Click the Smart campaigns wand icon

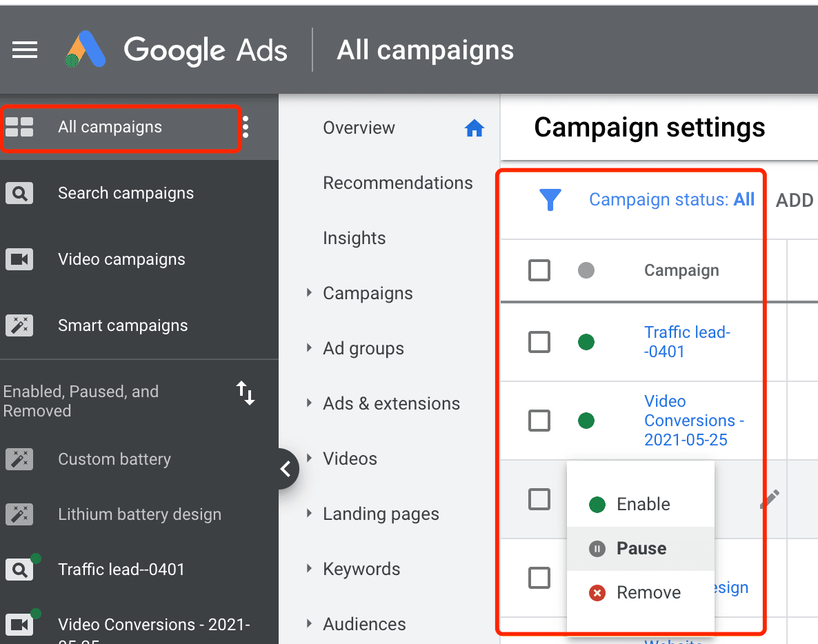pyautogui.click(x=19, y=325)
